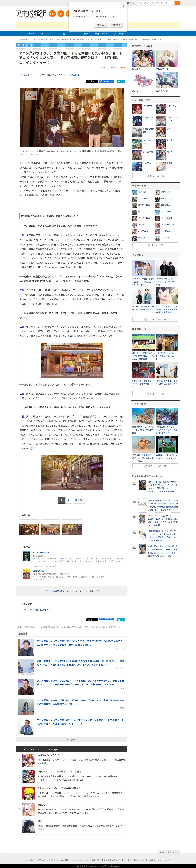Open the 放置少女 for ブラウザ game link
The height and width of the screenshot is (868, 196).
tap(48, 755)
